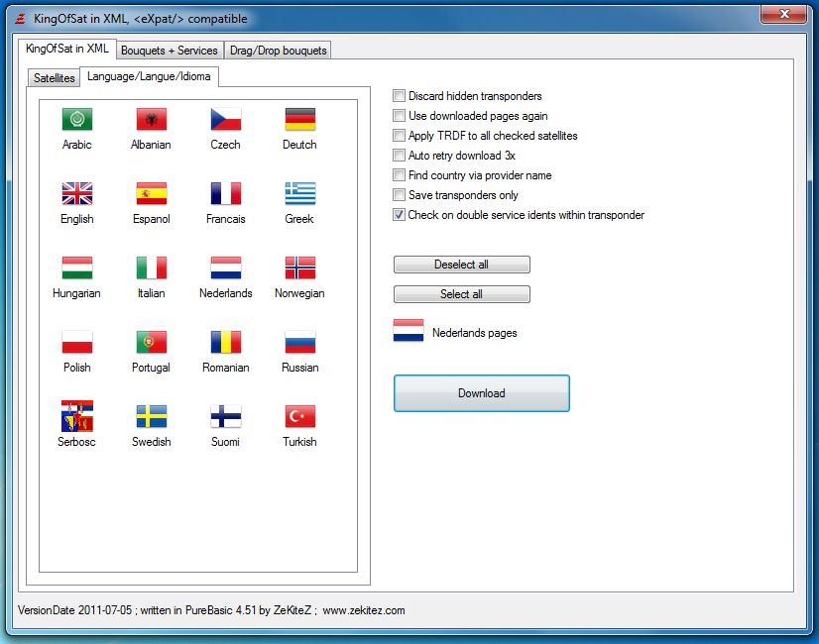The width and height of the screenshot is (819, 644).
Task: Select the Portugal flag icon
Action: click(x=152, y=343)
